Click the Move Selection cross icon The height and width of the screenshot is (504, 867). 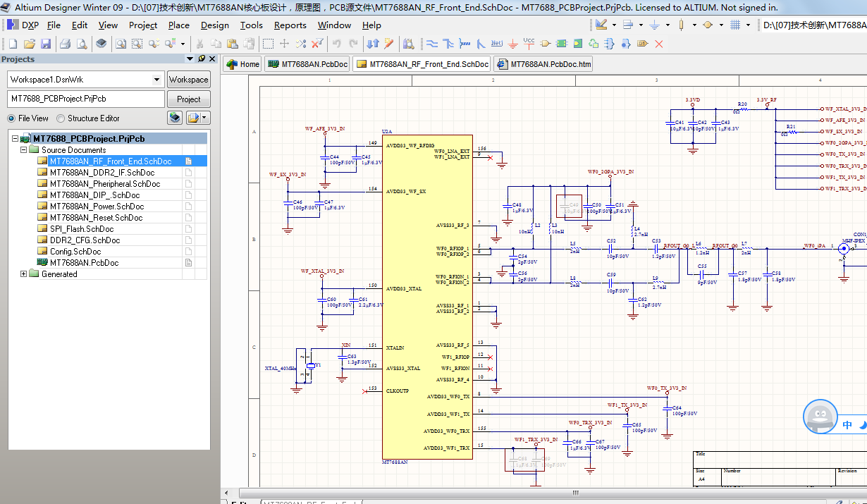pyautogui.click(x=284, y=44)
